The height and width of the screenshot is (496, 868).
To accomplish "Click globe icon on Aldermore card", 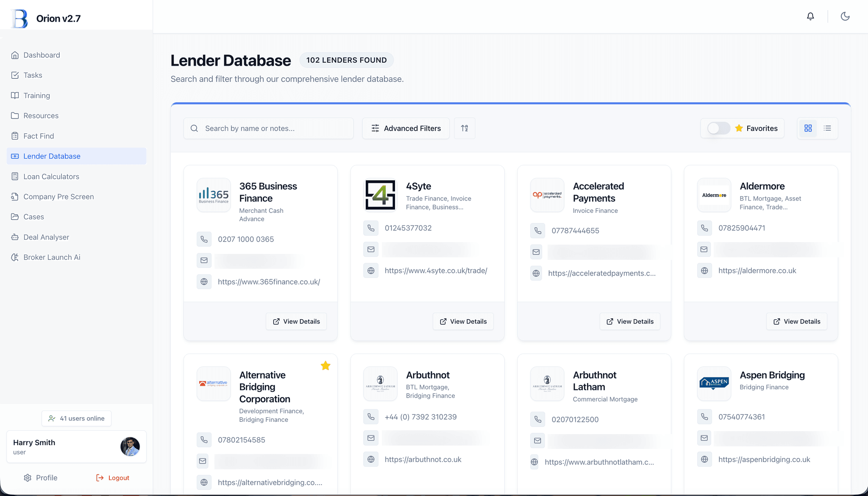I will [704, 270].
